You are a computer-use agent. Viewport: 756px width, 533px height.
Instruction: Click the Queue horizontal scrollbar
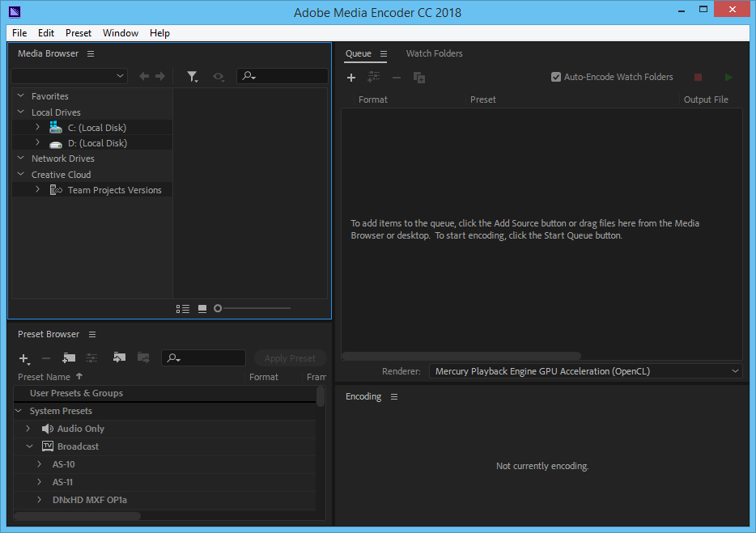pos(461,356)
